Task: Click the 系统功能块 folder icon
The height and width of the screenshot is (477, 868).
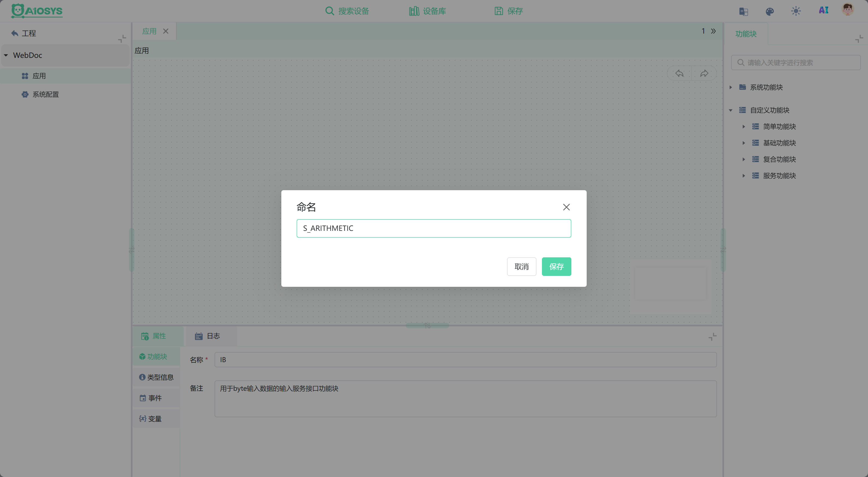Action: point(742,87)
